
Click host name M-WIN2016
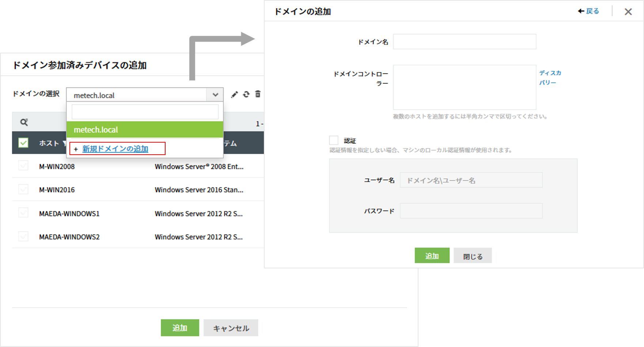click(57, 190)
